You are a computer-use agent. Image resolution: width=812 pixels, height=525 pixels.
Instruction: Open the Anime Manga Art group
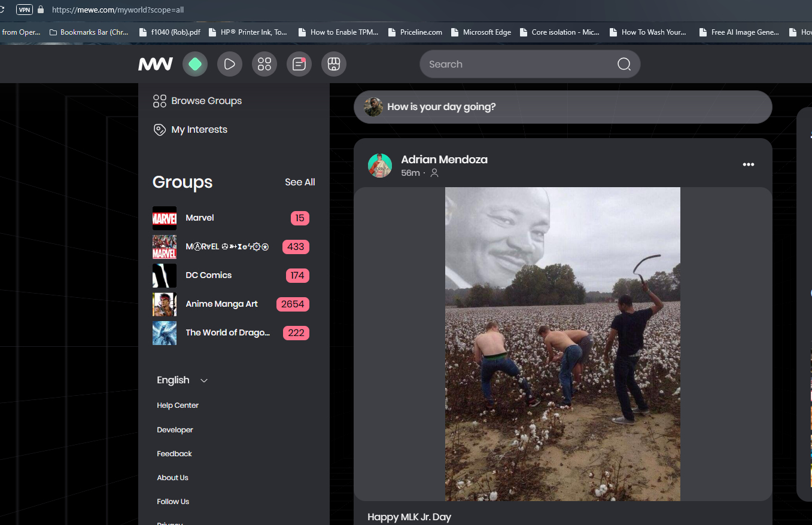coord(221,304)
